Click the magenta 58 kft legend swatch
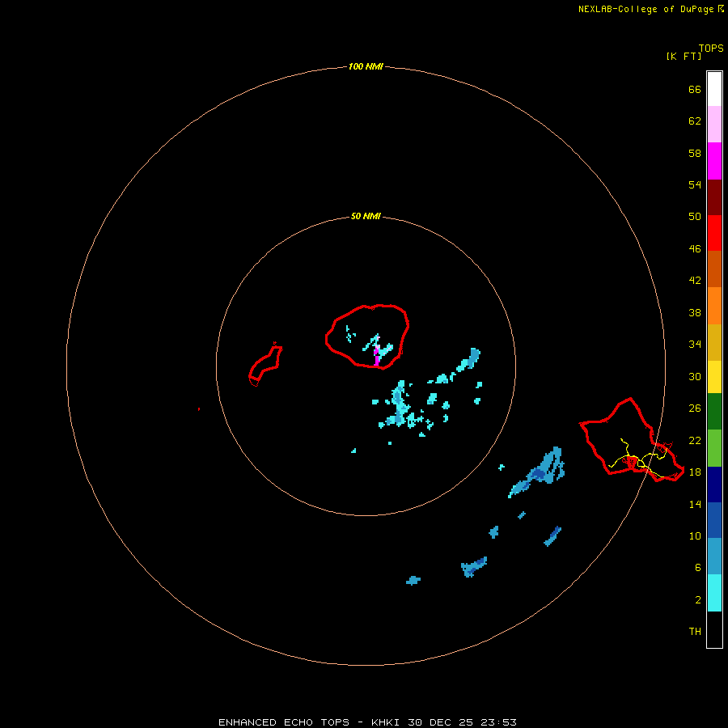728x728 pixels. [x=714, y=161]
